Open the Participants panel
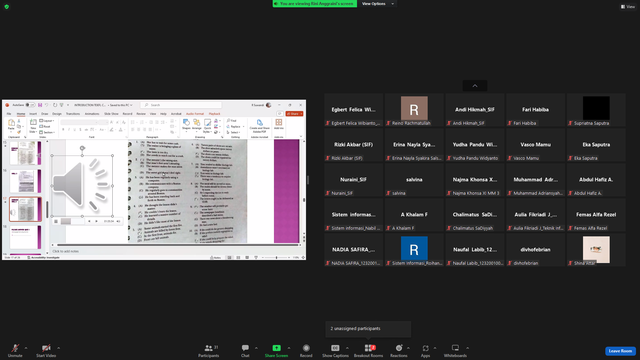The height and width of the screenshot is (360, 640). click(209, 351)
